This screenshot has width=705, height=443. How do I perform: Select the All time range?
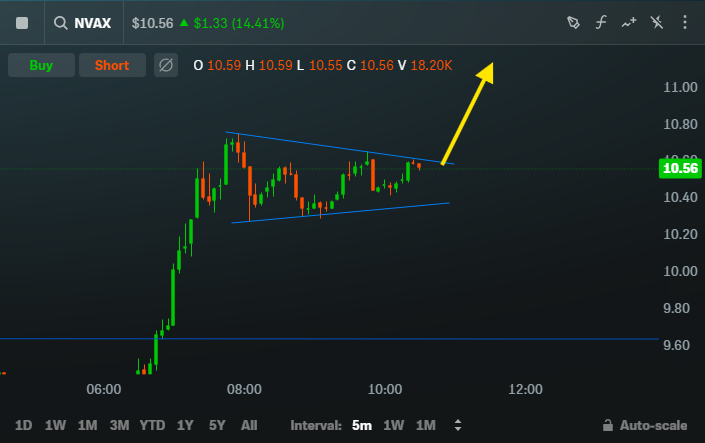tap(249, 425)
